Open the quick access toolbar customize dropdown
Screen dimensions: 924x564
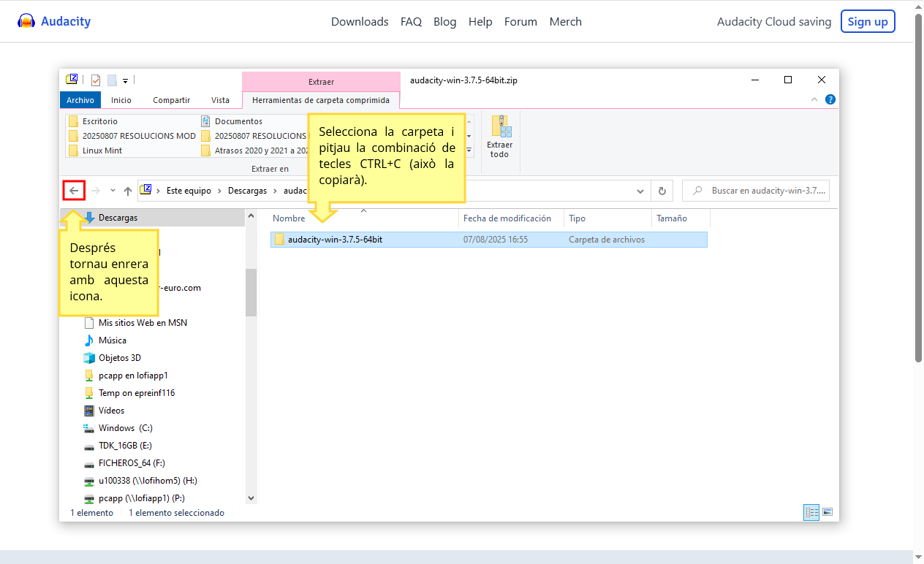[x=125, y=80]
